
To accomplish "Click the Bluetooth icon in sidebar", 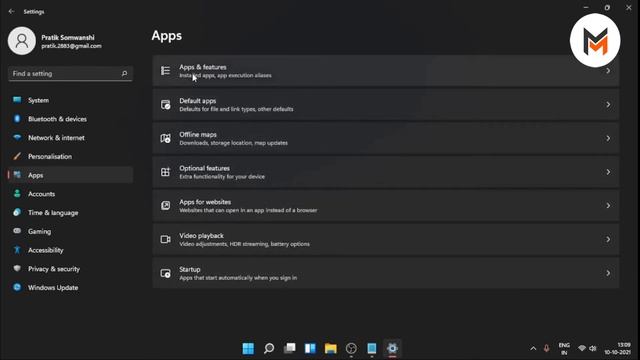I will (x=17, y=119).
